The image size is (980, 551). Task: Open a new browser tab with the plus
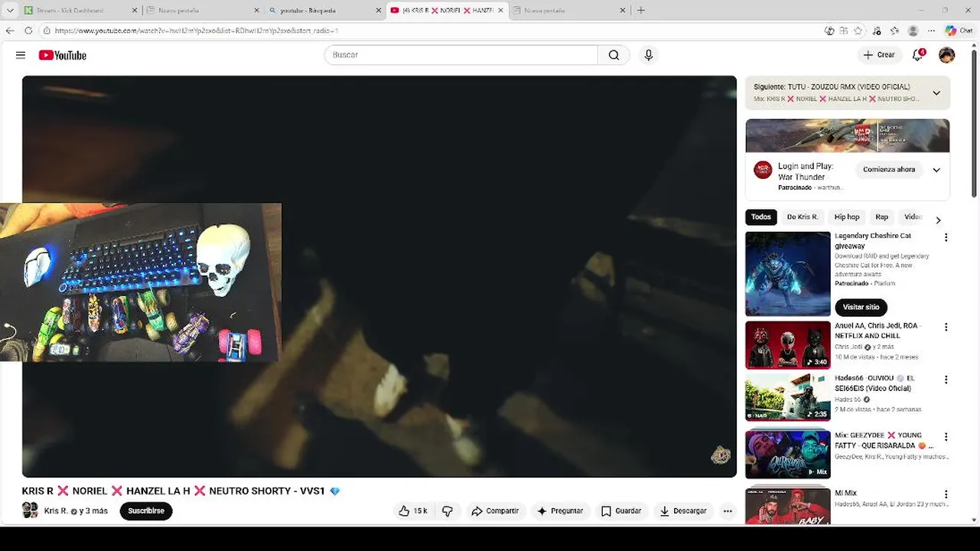pyautogui.click(x=641, y=10)
